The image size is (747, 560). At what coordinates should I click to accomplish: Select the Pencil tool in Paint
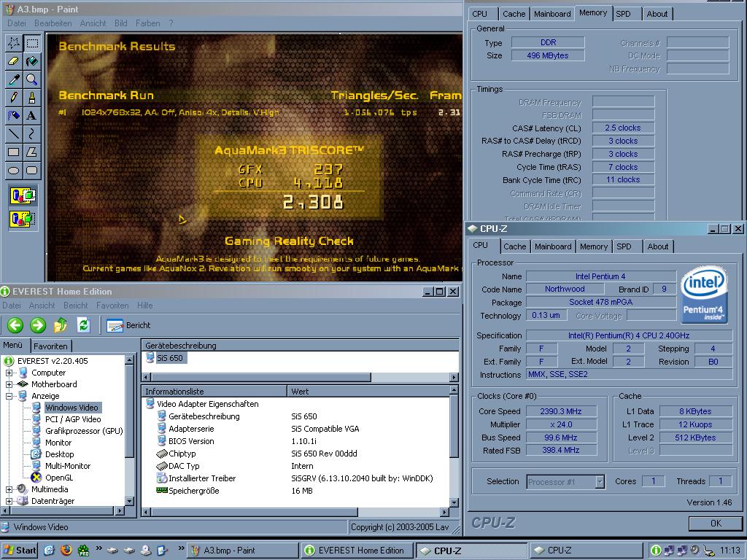tap(14, 97)
